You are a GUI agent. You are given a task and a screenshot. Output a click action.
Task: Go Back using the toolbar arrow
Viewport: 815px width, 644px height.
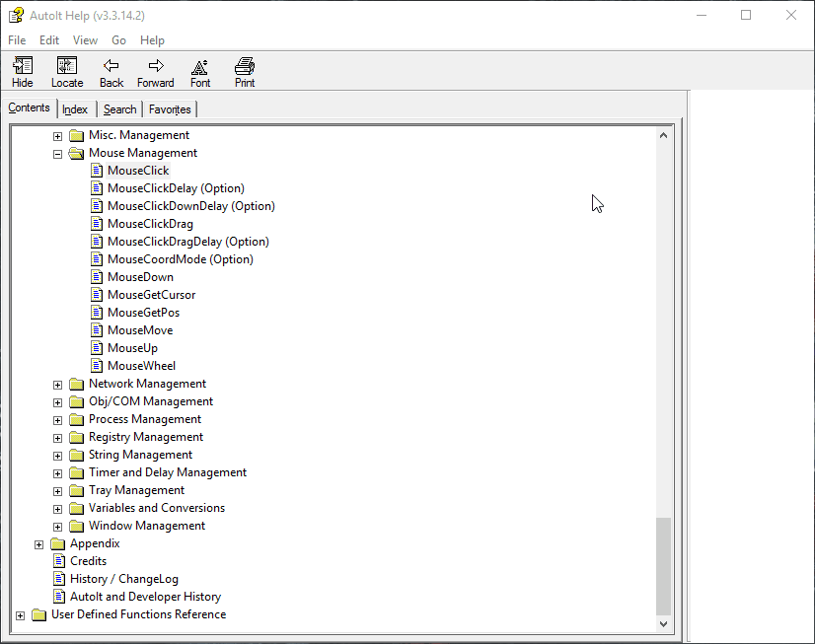[111, 66]
